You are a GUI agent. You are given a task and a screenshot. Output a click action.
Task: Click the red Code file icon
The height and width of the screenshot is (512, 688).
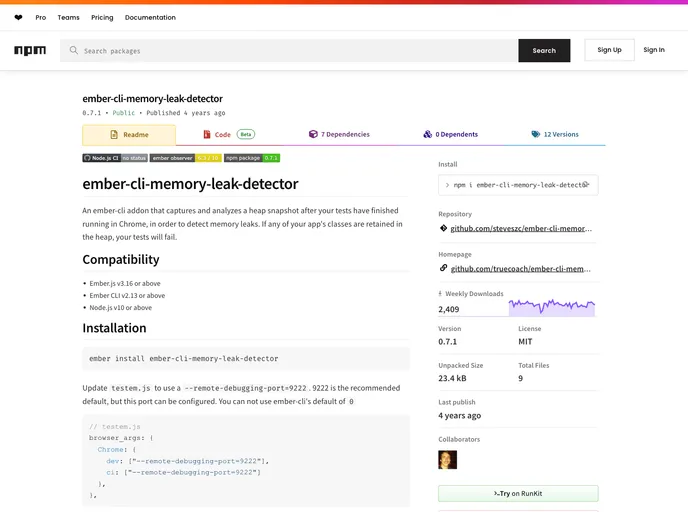[207, 134]
